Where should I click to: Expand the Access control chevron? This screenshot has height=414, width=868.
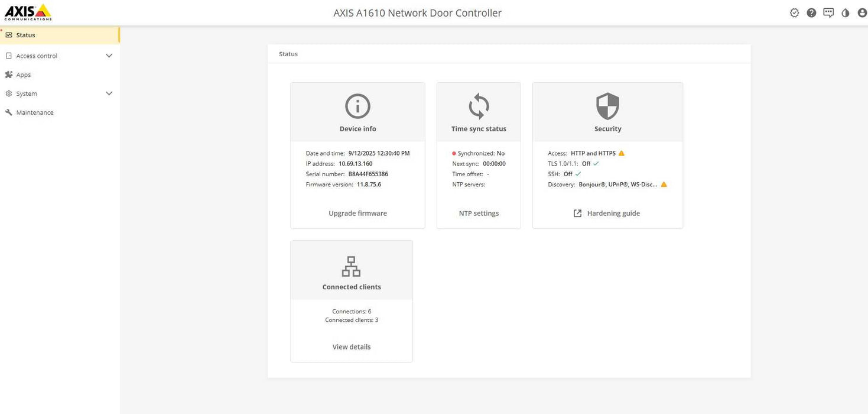[x=109, y=56]
